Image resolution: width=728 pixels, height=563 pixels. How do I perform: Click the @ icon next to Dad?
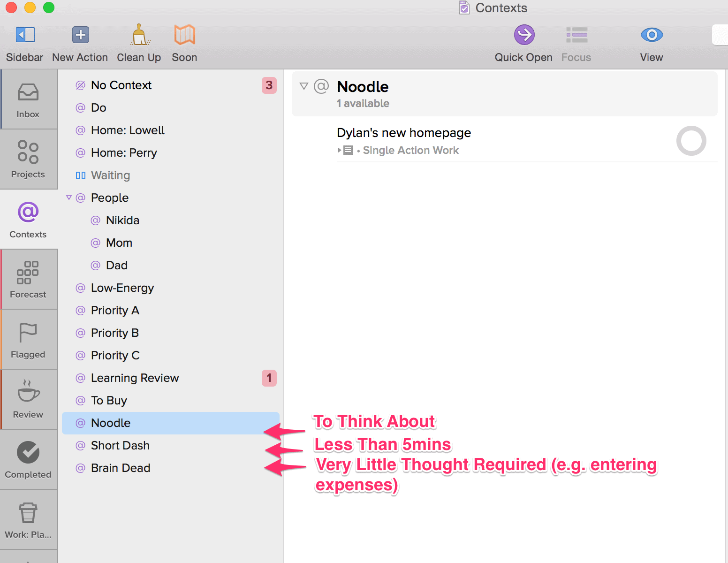[96, 266]
